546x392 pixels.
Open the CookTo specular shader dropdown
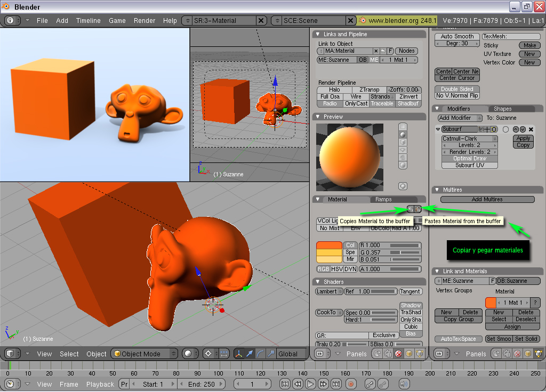click(329, 313)
